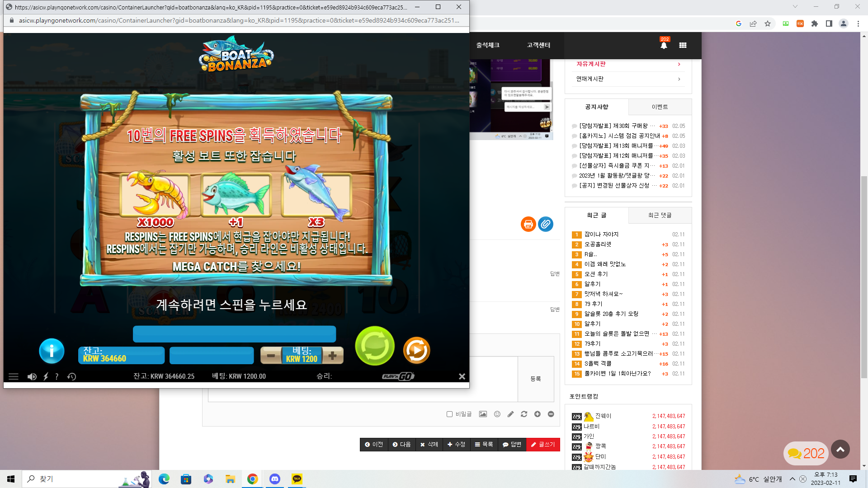
Task: Open the Windows Start menu
Action: coord(11,479)
